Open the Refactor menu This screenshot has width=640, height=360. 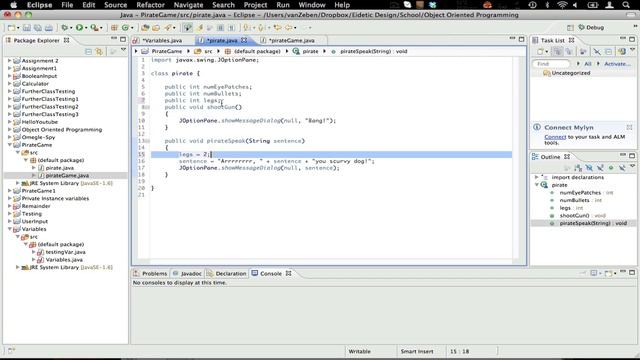150,5
